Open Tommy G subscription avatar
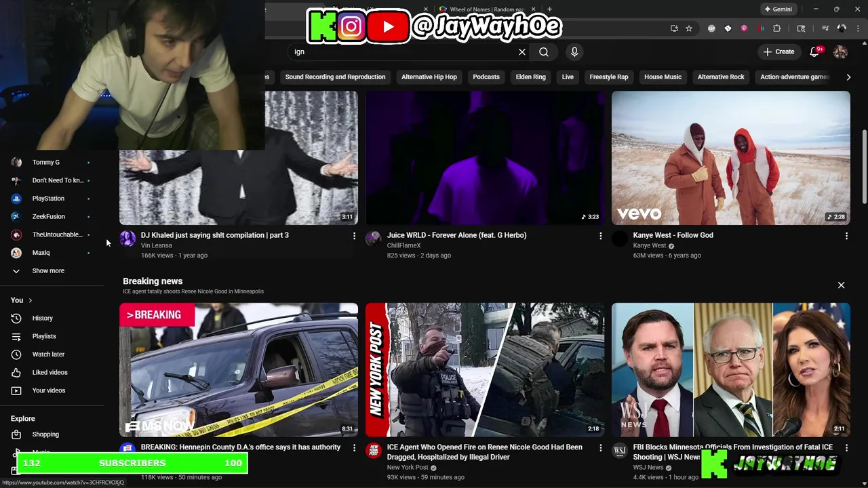 point(16,162)
